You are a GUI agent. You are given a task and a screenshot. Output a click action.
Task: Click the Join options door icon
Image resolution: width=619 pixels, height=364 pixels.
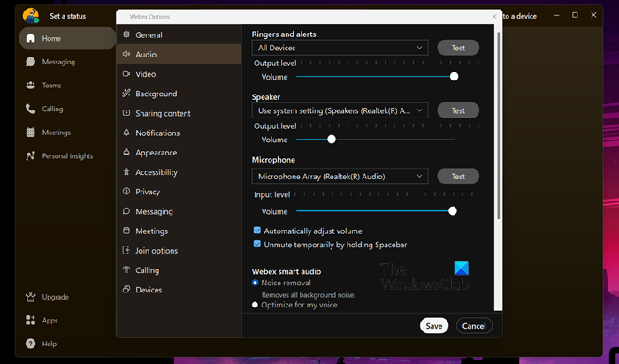coord(126,250)
